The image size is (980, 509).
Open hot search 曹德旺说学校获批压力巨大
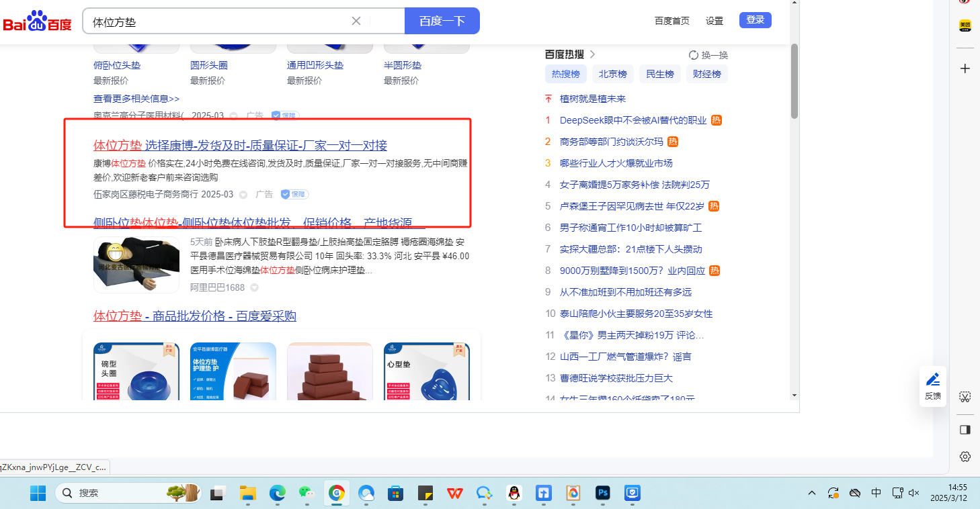pyautogui.click(x=616, y=378)
